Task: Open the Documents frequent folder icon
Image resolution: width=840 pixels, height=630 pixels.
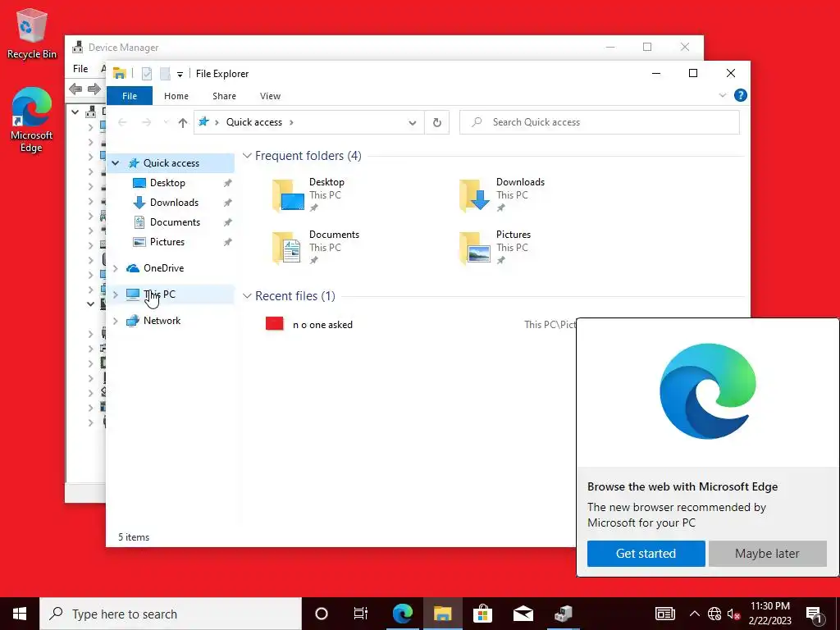Action: click(288, 248)
